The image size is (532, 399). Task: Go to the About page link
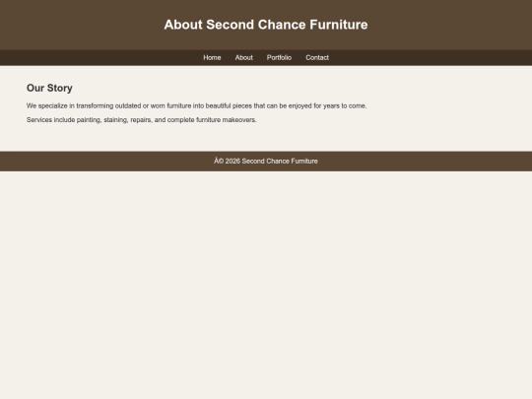(244, 58)
